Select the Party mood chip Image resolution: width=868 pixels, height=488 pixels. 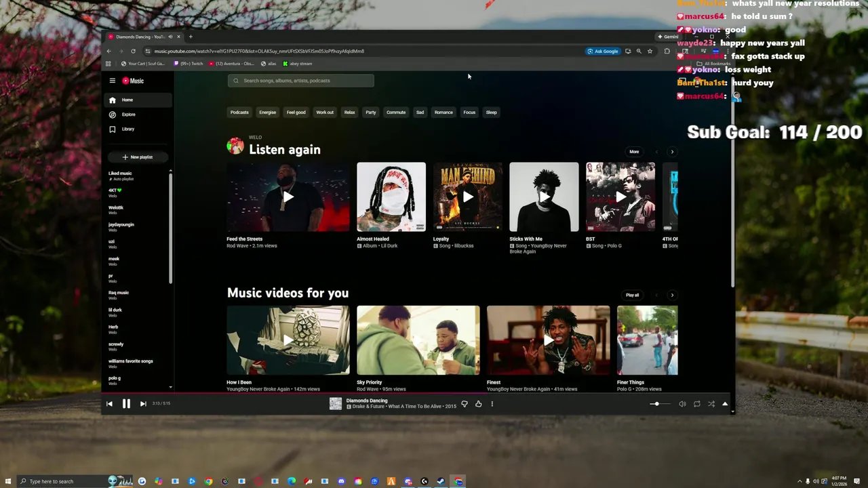(x=370, y=113)
